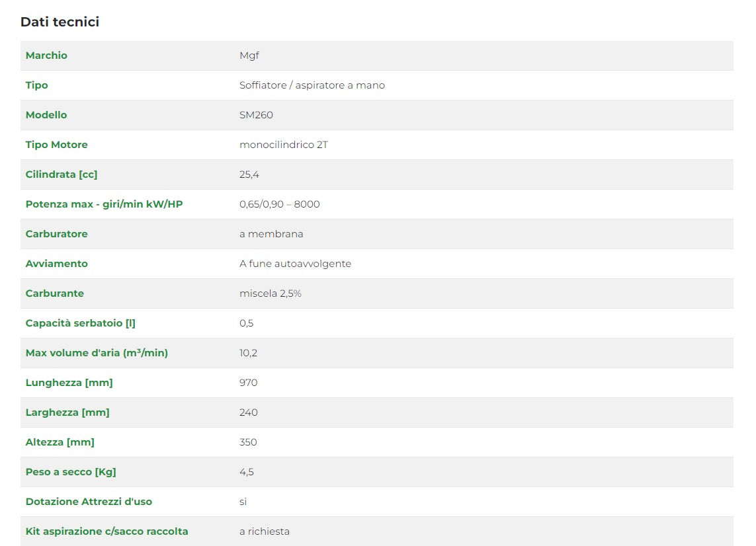Click the "Carburatore" row label
Image resolution: width=756 pixels, height=546 pixels.
(56, 234)
